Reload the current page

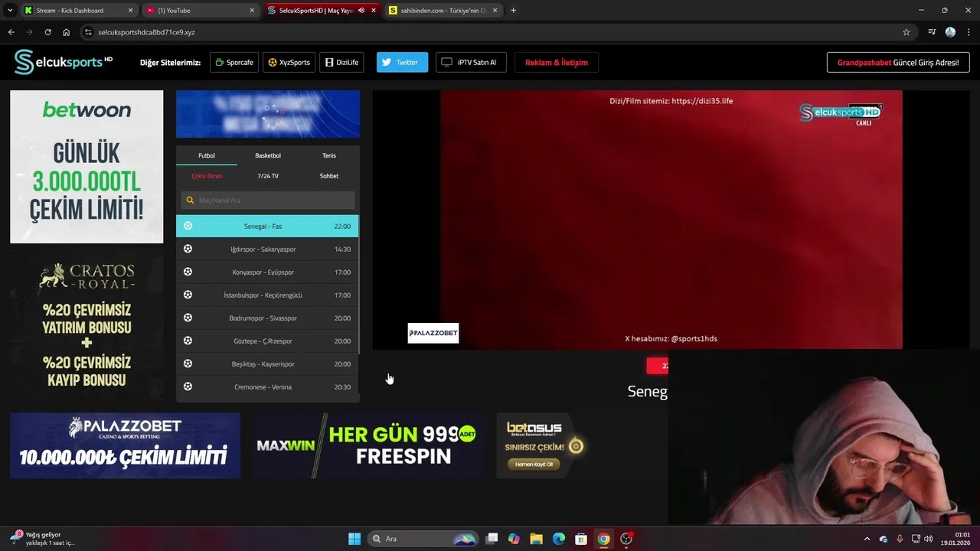(x=47, y=32)
